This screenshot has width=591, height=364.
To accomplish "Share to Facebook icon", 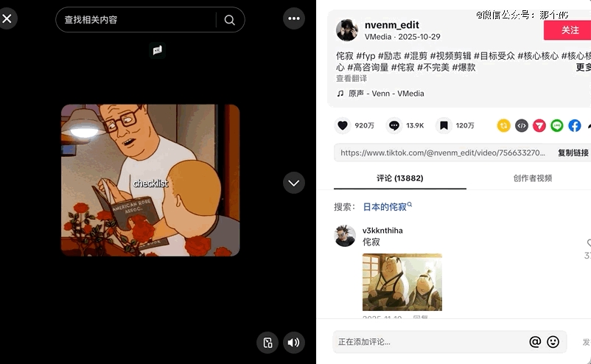I will (574, 125).
